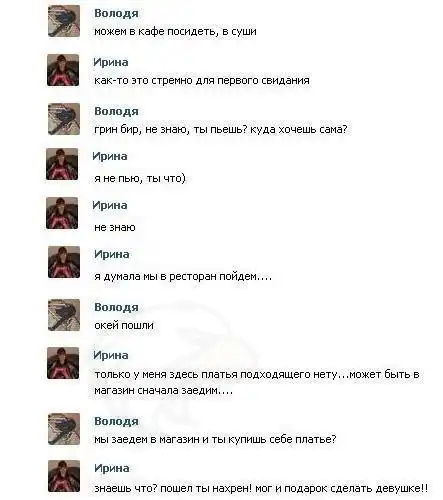The image size is (443, 500).
Task: Open the Ирина name link above 'как-то это стремно'
Action: [x=111, y=62]
